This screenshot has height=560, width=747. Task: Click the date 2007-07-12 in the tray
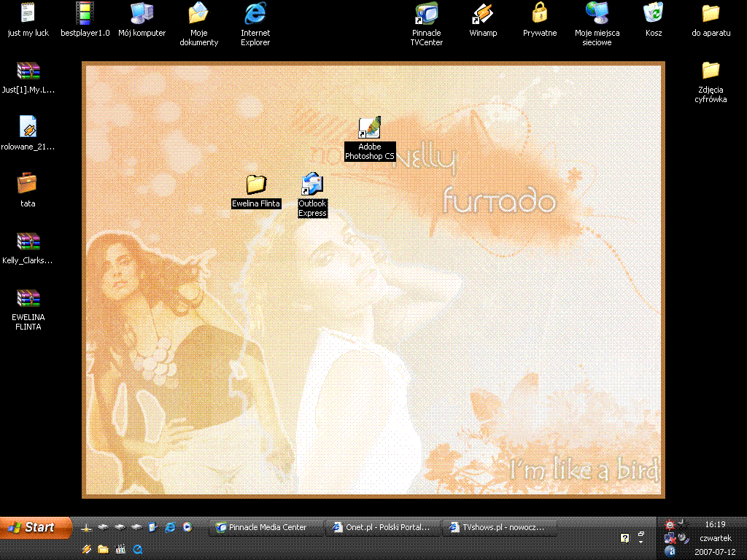pyautogui.click(x=715, y=552)
